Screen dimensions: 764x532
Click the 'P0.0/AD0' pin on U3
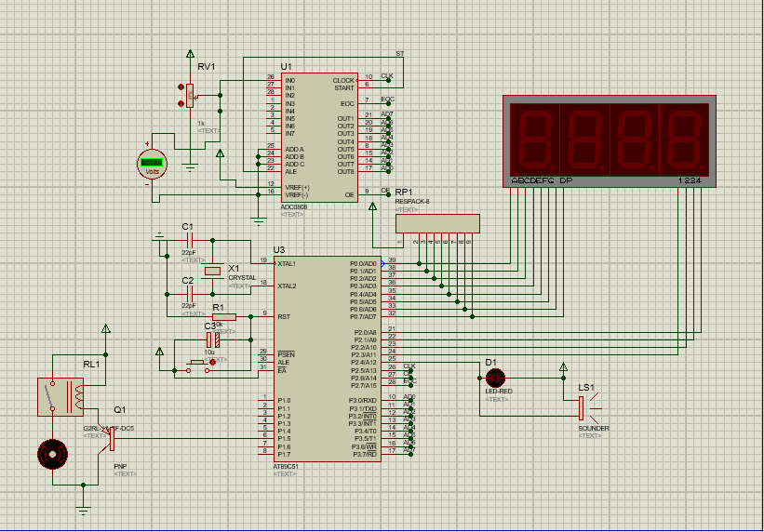click(363, 263)
